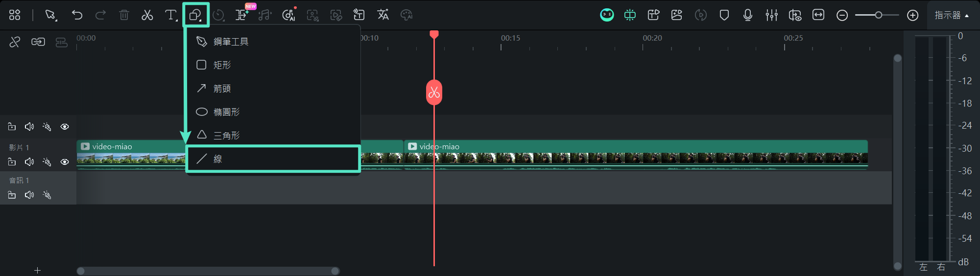The height and width of the screenshot is (276, 980).
Task: Expand the shapes tool dropdown
Action: [196, 15]
